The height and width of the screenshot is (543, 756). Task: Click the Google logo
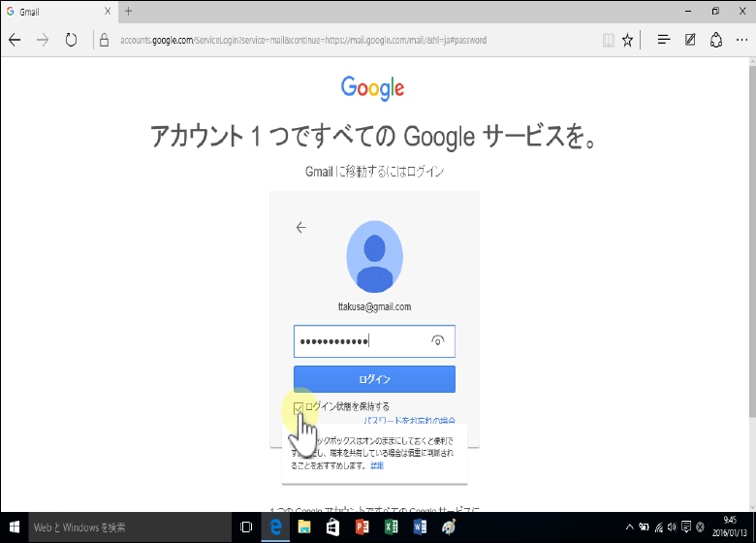click(x=373, y=88)
